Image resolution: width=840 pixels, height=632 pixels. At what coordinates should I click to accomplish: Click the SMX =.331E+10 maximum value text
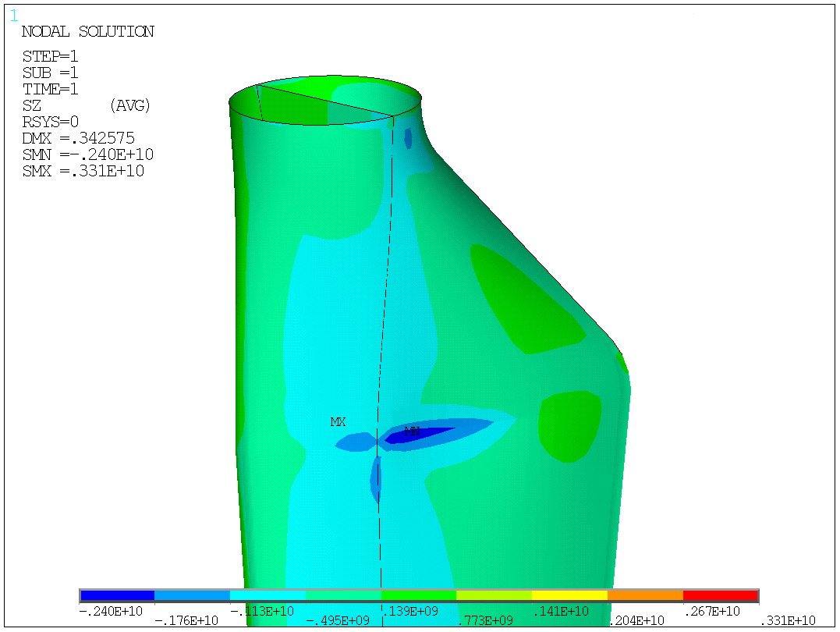point(83,171)
